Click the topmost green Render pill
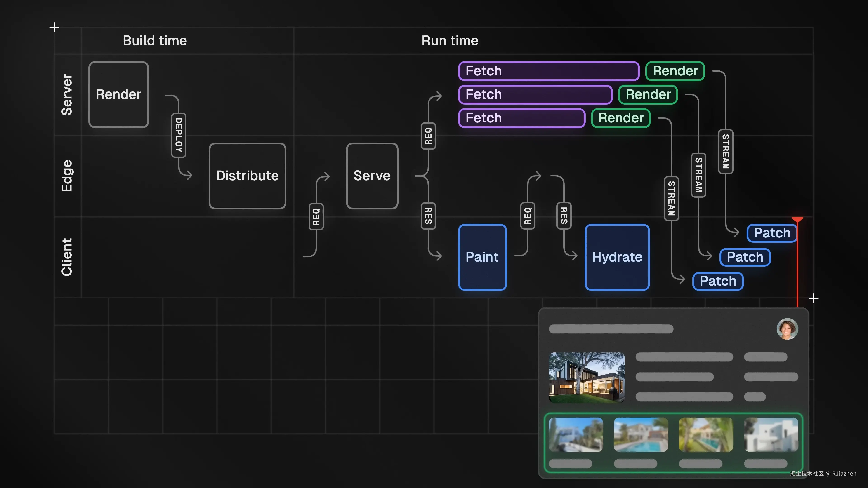Image resolution: width=868 pixels, height=488 pixels. (675, 71)
